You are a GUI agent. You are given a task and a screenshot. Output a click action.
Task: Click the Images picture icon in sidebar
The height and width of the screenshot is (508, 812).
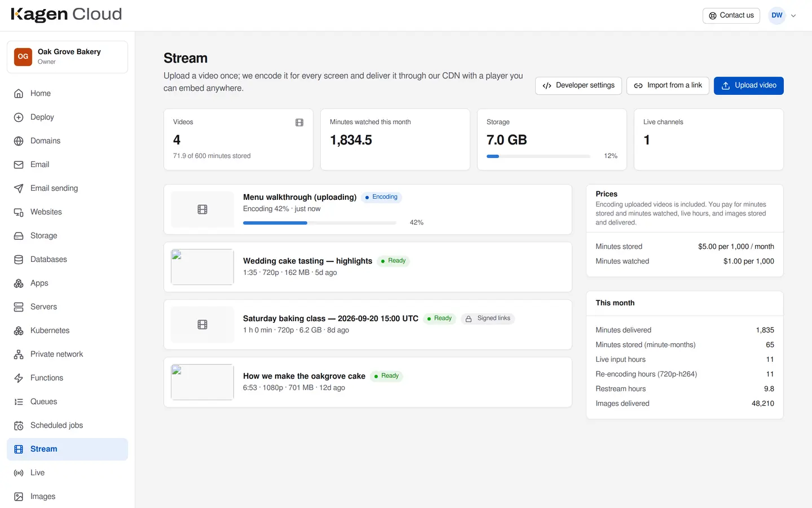(19, 497)
